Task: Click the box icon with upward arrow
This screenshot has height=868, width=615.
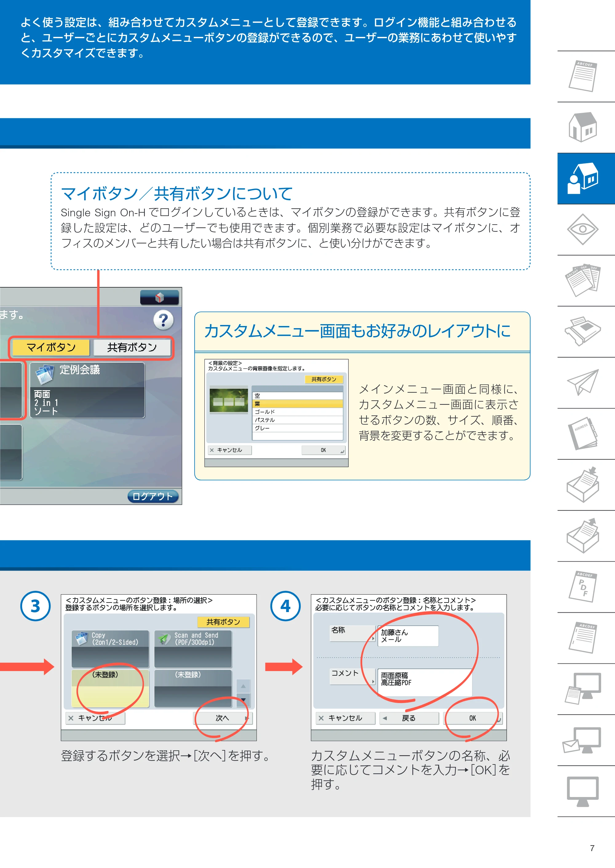Action: tap(583, 536)
